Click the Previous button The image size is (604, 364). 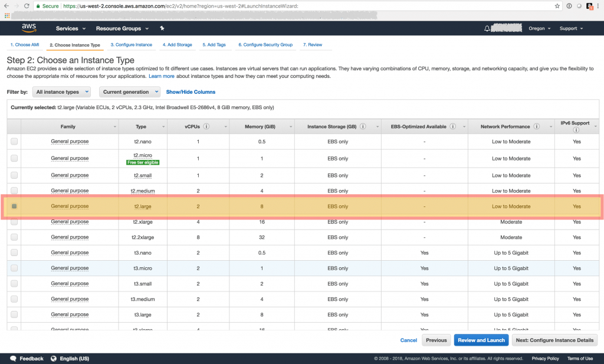coord(436,340)
